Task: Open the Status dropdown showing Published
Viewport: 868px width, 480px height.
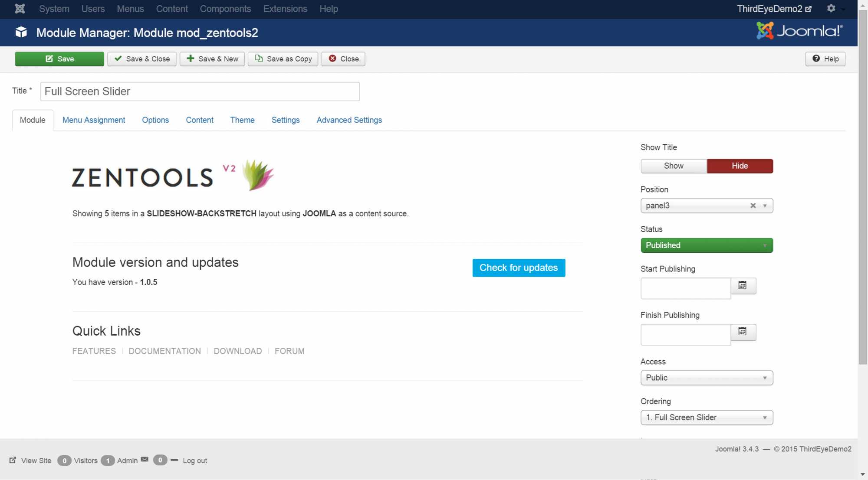Action: [707, 245]
